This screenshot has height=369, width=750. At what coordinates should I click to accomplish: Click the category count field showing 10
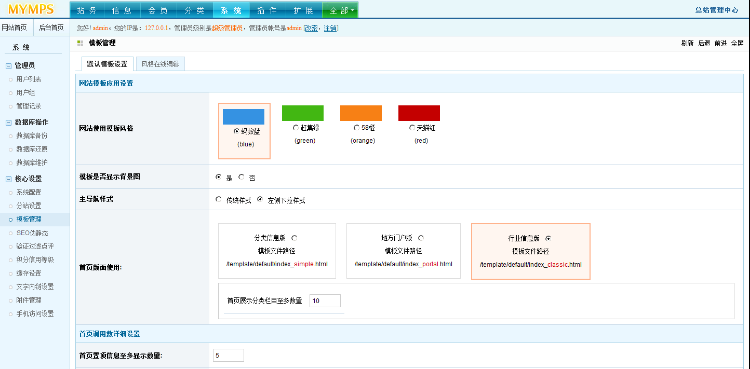325,301
